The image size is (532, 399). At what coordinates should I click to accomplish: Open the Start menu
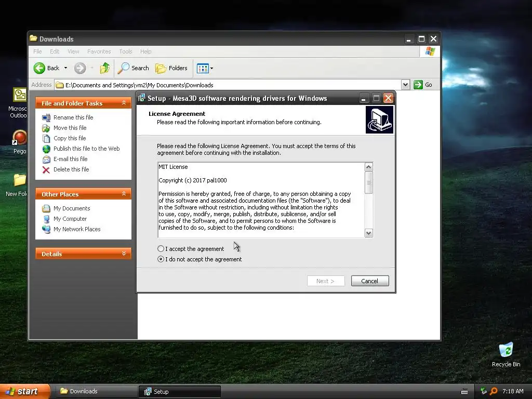coord(25,391)
